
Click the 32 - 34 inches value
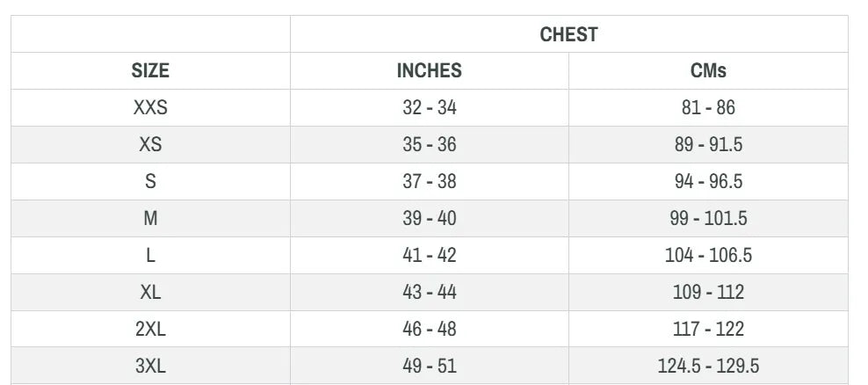point(429,107)
